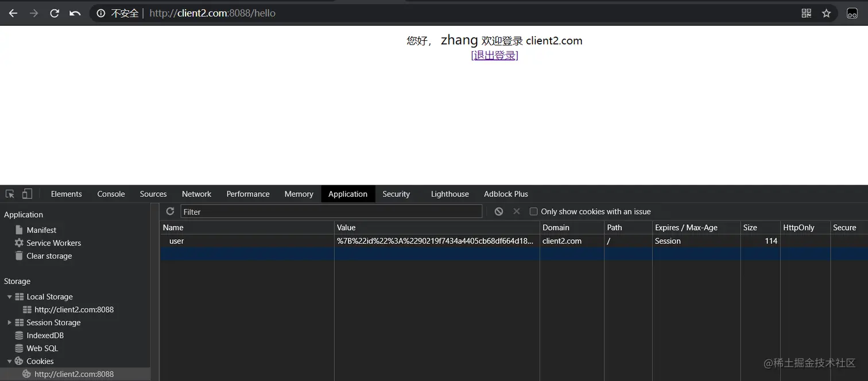Sort cookies by Expires / Max-Age header
This screenshot has width=868, height=381.
696,227
